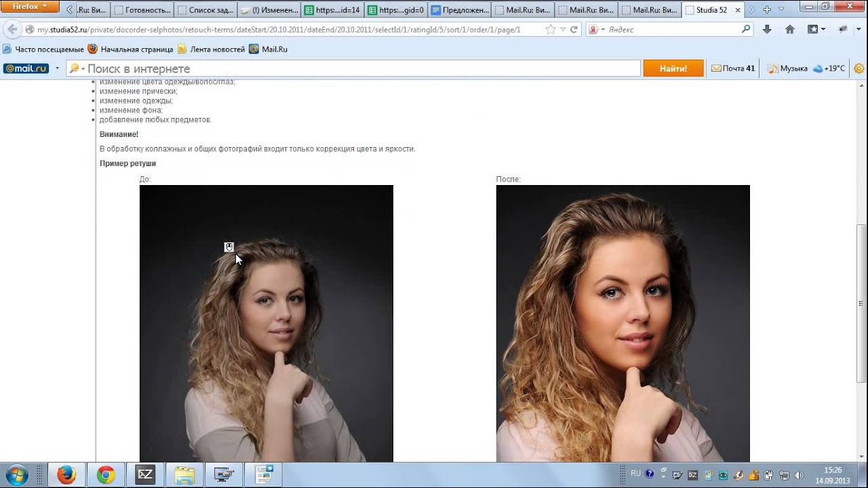The width and height of the screenshot is (868, 488).
Task: Reload the page with the refresh icon
Action: click(x=574, y=30)
